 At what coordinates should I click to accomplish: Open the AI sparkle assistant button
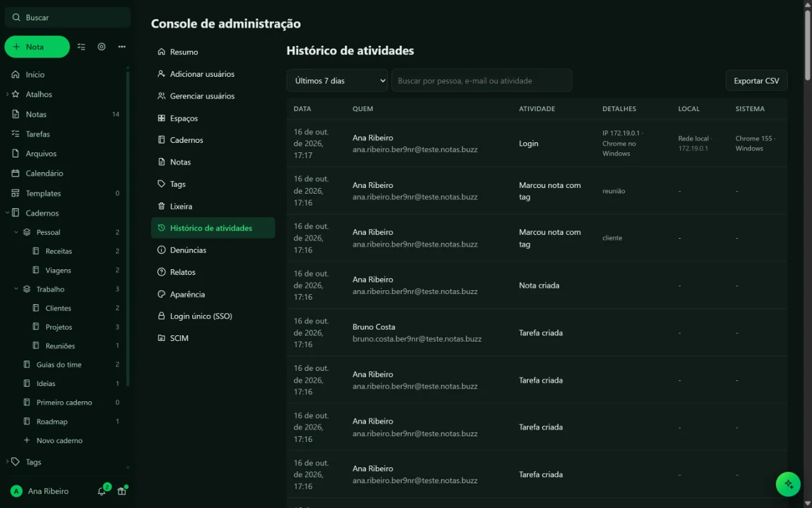pos(789,484)
